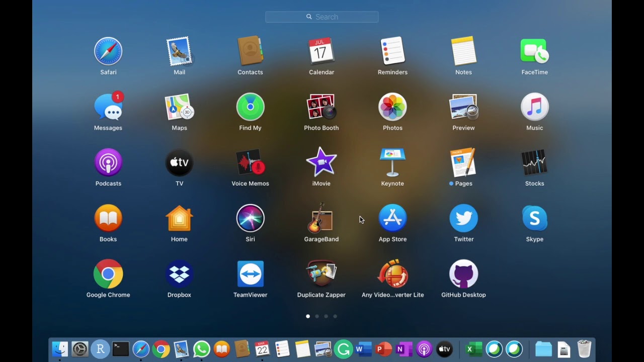Click the Chrome icon in the Dock
Viewport: 644px width, 362px height.
[x=161, y=349]
